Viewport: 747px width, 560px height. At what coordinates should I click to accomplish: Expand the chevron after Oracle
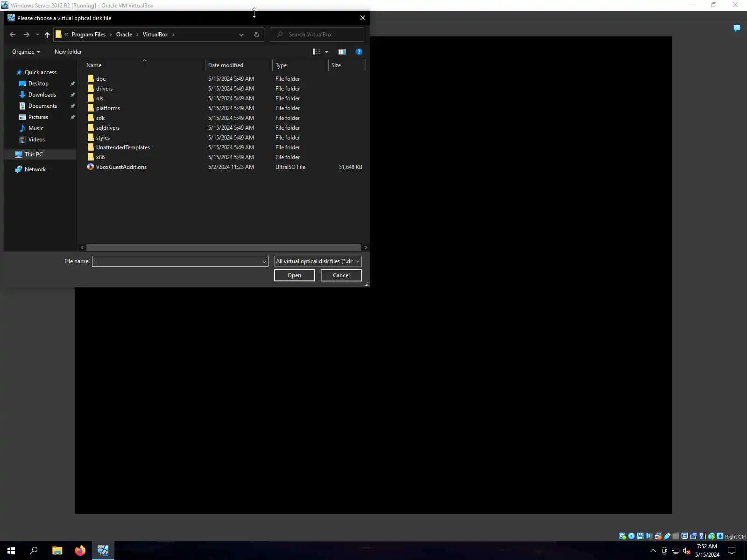[x=137, y=35]
